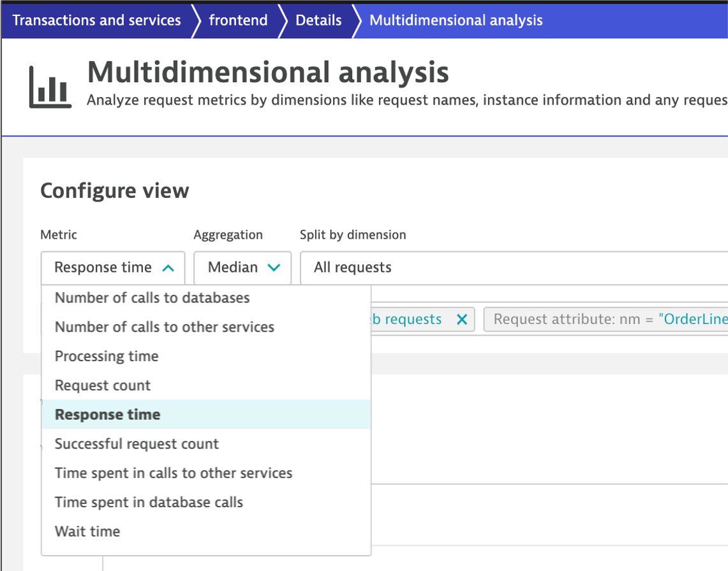Click Multidimensional analysis breadcrumb
Screen dimensions: 728x571
[x=456, y=20]
